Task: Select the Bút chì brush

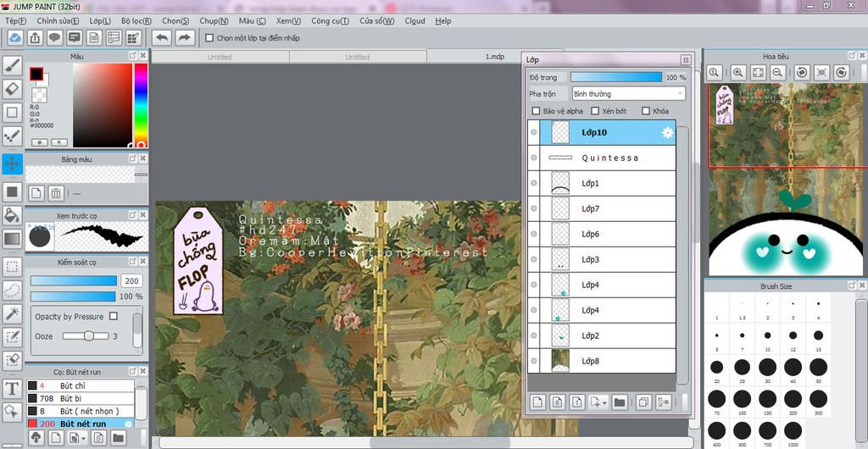Action: click(81, 385)
